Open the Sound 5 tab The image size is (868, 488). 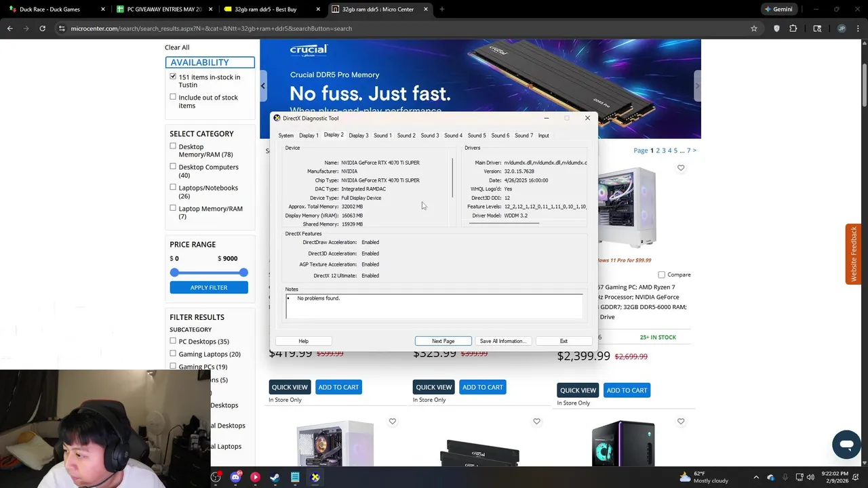pyautogui.click(x=477, y=136)
